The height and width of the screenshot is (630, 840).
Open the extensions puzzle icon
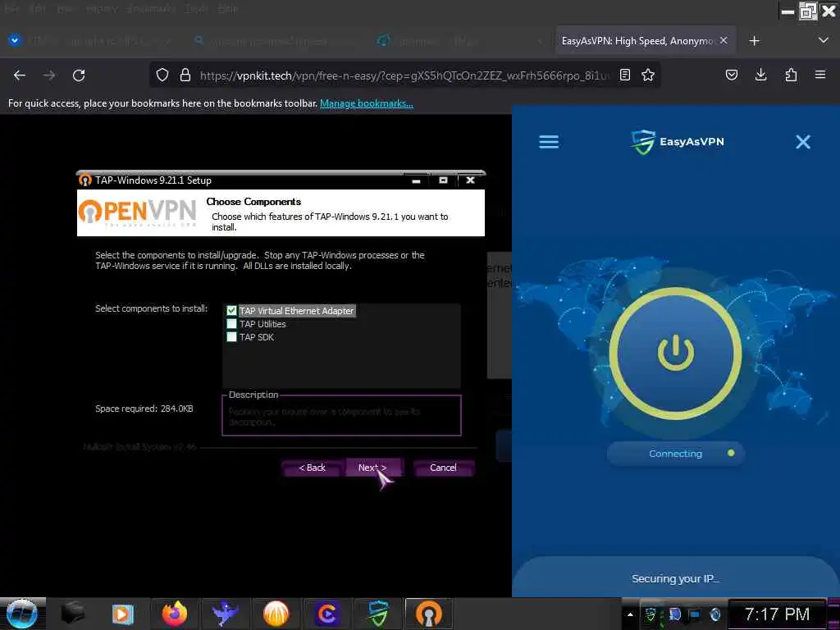[791, 75]
